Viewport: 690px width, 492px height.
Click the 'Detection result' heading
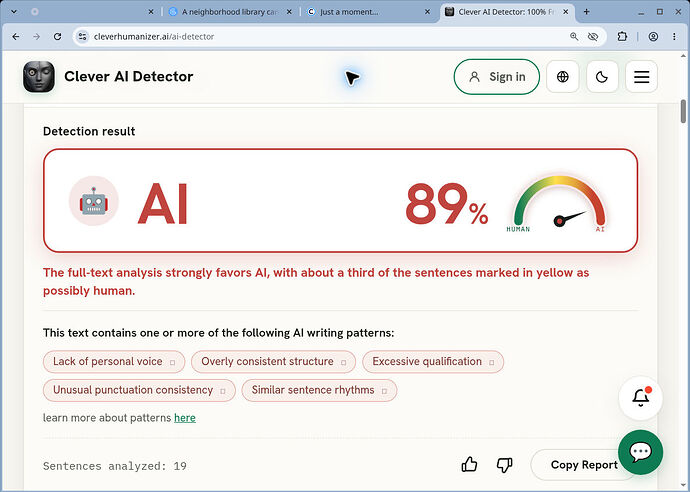(89, 132)
